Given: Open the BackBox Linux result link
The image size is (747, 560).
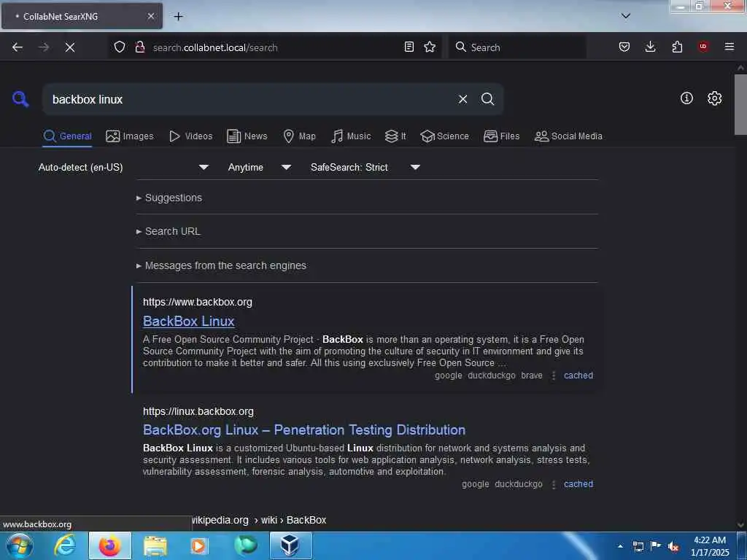Looking at the screenshot, I should [189, 322].
